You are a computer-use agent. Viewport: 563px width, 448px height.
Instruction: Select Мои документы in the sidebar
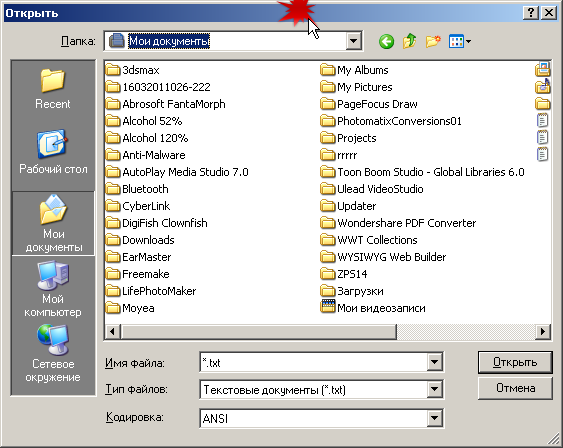click(53, 223)
